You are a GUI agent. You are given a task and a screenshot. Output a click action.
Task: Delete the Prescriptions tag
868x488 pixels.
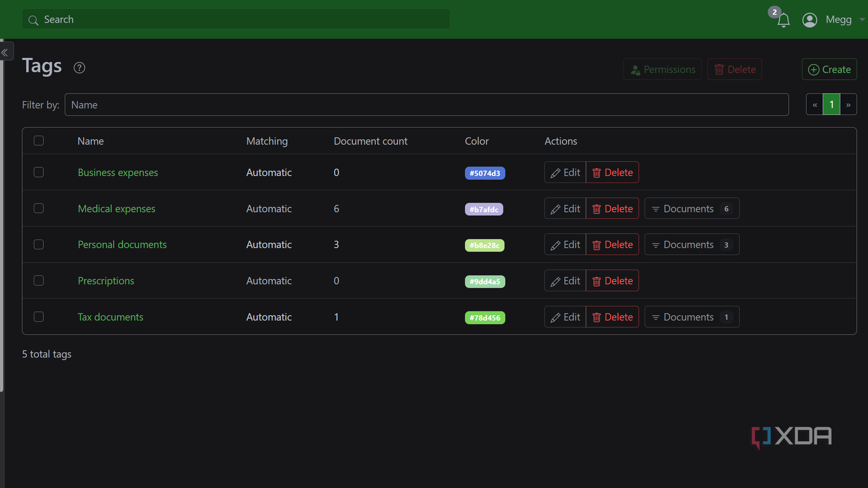pos(612,281)
